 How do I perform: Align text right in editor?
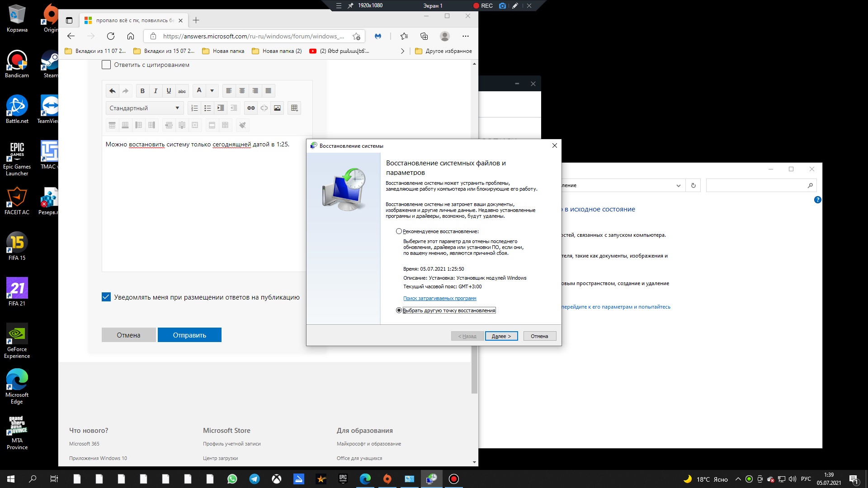coord(255,91)
